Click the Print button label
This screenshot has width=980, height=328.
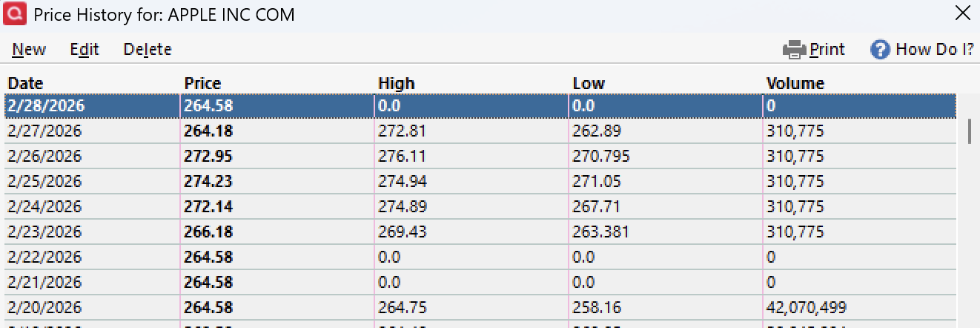pyautogui.click(x=827, y=50)
